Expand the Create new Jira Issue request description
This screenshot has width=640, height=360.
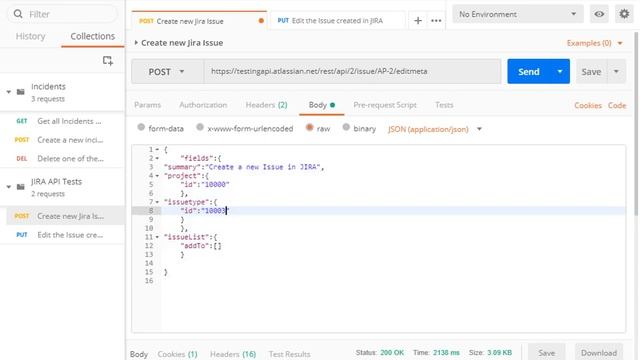coord(136,42)
